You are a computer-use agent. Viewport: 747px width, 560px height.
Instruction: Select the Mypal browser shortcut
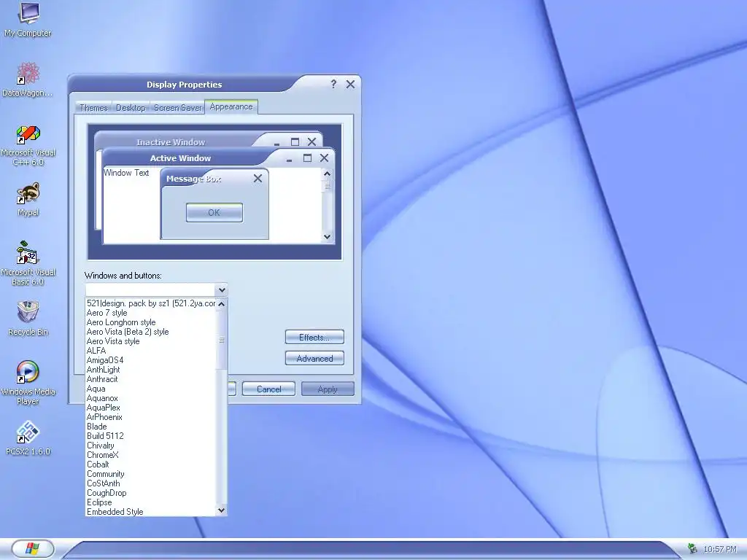(28, 199)
